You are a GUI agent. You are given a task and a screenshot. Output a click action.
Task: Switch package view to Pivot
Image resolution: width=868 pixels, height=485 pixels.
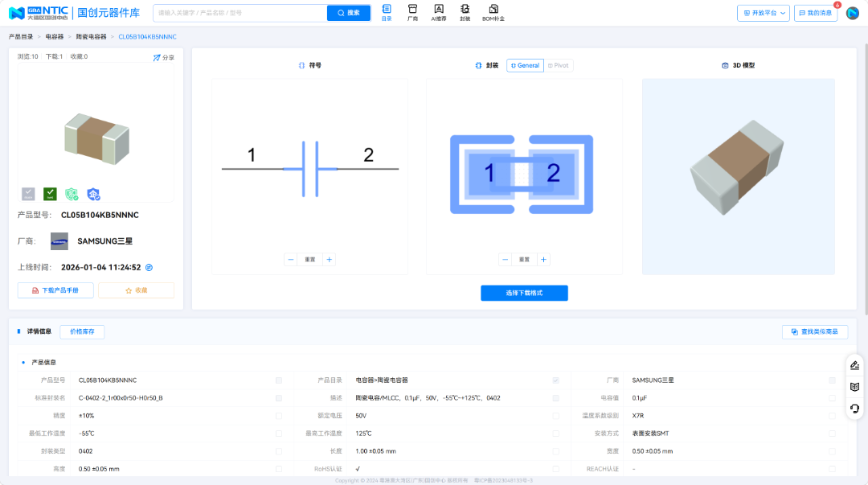point(559,65)
